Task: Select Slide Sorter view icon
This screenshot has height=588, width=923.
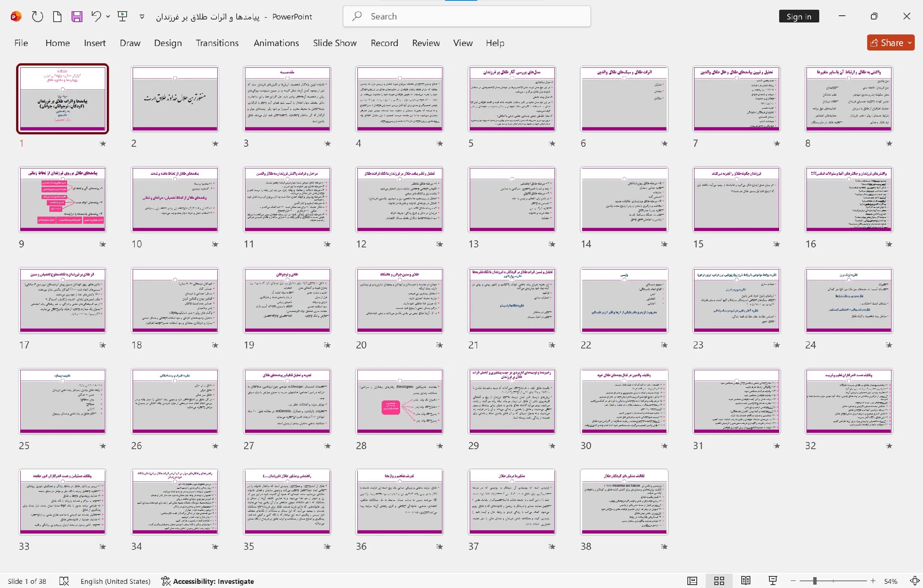Action: [719, 581]
